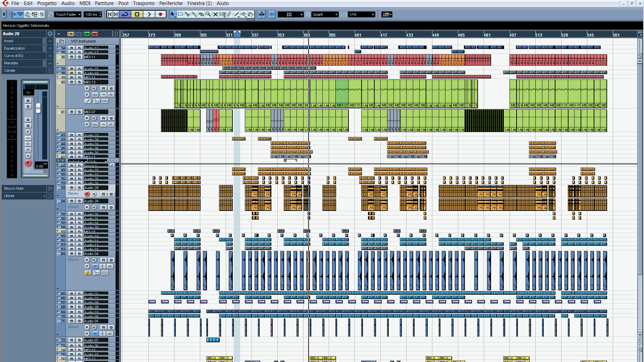This screenshot has height=362, width=644.
Task: Select the Split scissors tool
Action: click(x=187, y=14)
